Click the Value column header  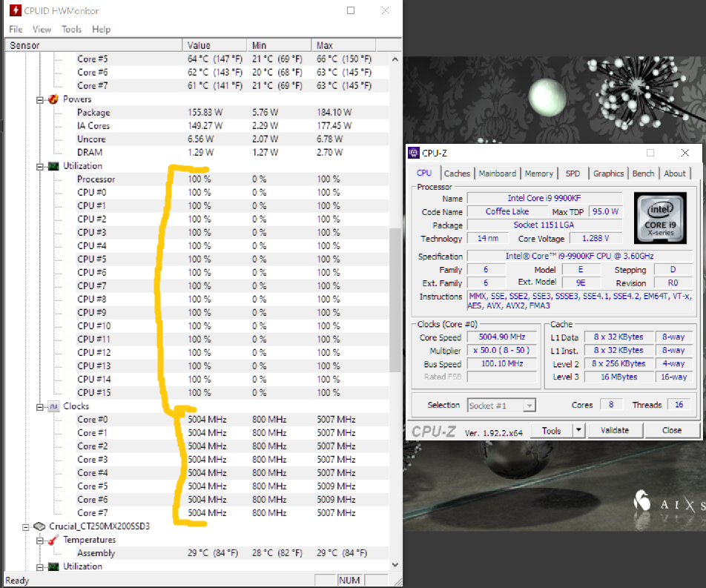coord(214,45)
